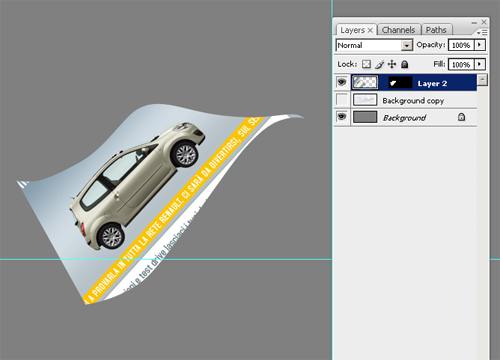
Task: Click layers list scrollbar up arrow
Action: (482, 80)
